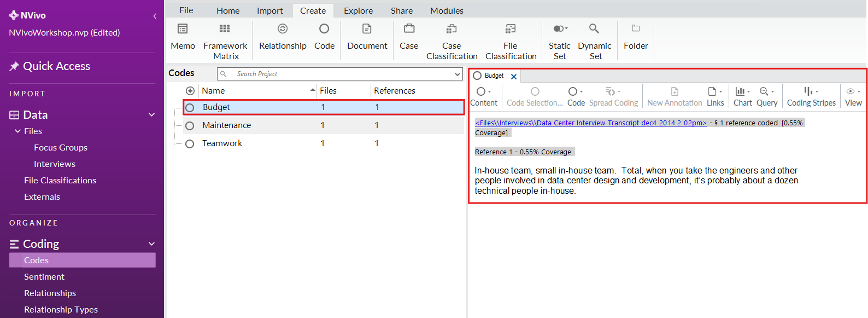Open Focus Groups folder
The height and width of the screenshot is (318, 868).
(61, 148)
